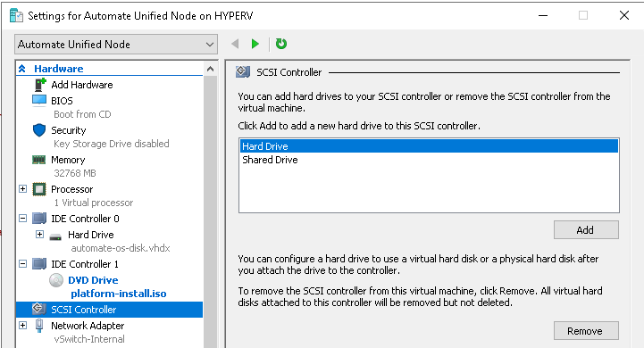Select the Security tree item
Screen dimensions: 644x348
tap(68, 130)
